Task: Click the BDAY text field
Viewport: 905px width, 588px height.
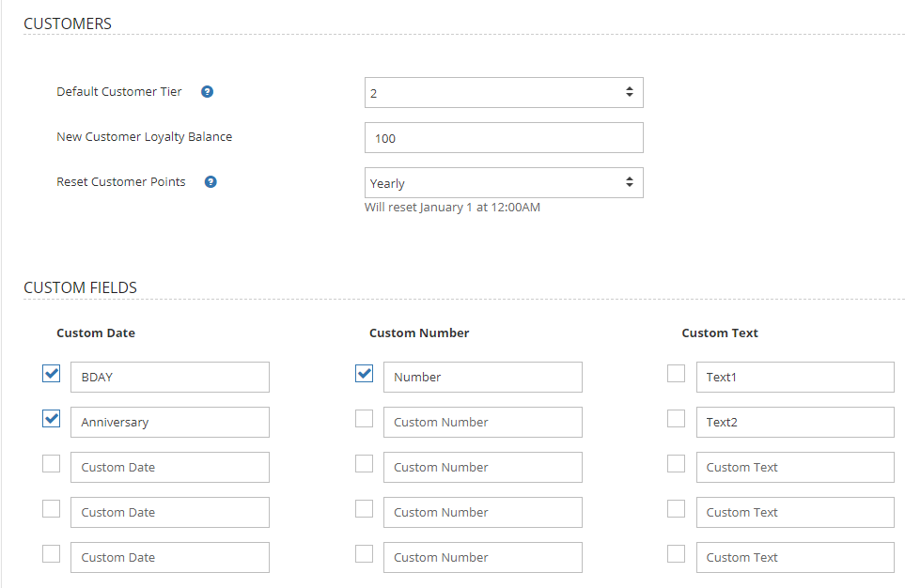Action: (x=170, y=377)
